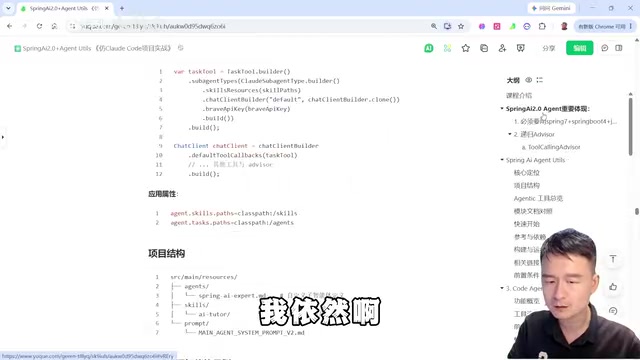The height and width of the screenshot is (360, 640).
Task: Select the SpringAi2.0+Agent Utils browser tab
Action: click(x=64, y=8)
